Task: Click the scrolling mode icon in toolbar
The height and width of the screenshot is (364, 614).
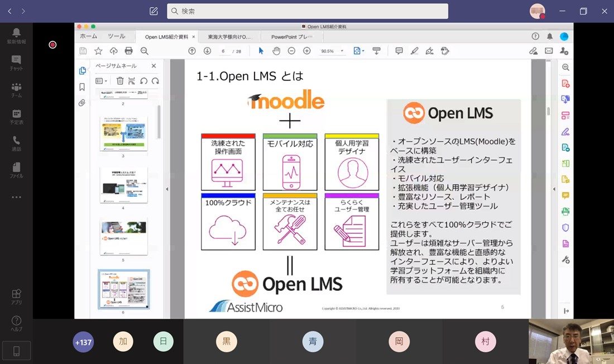Action: (376, 51)
